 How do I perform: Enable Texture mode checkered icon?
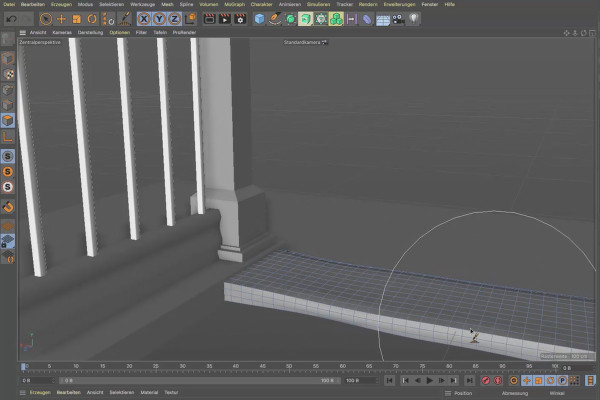[8, 74]
